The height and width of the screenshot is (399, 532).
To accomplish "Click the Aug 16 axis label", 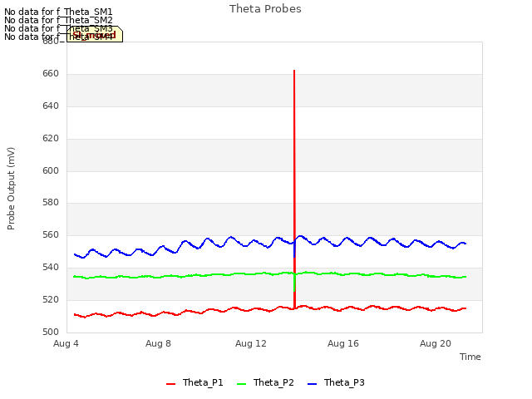I will click(343, 343).
